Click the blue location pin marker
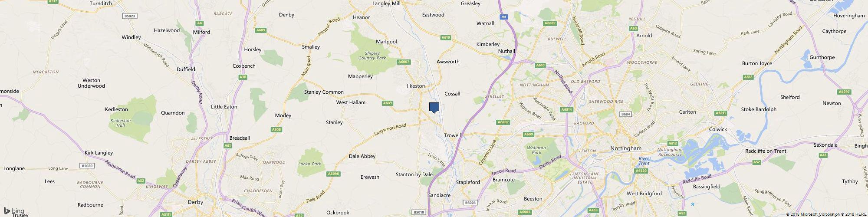The width and height of the screenshot is (868, 217). 434,108
